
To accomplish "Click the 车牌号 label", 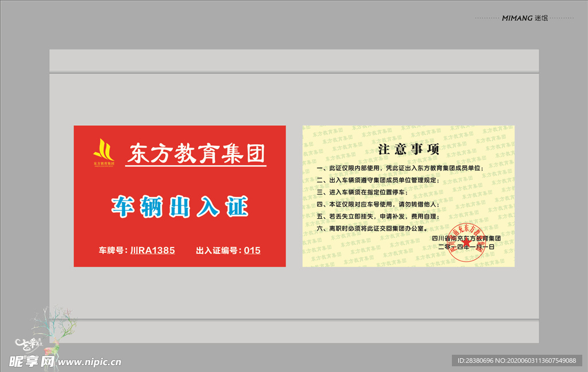I will 113,250.
